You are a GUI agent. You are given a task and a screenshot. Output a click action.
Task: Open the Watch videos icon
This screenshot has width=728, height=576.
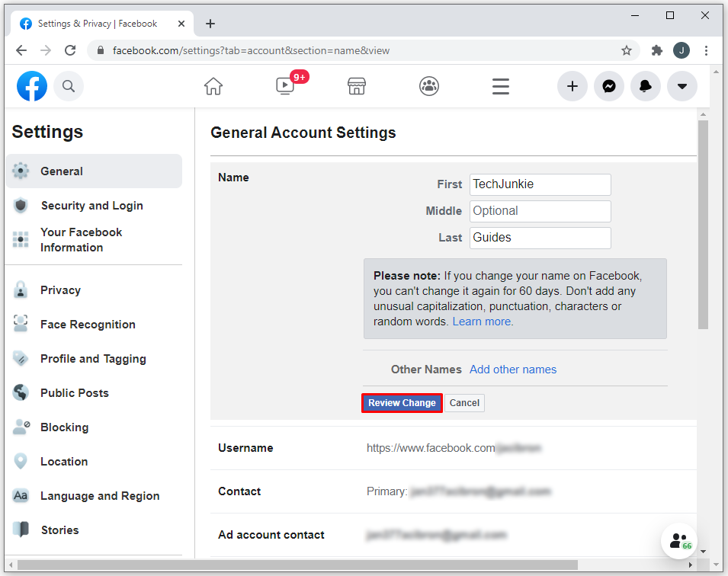pos(286,86)
